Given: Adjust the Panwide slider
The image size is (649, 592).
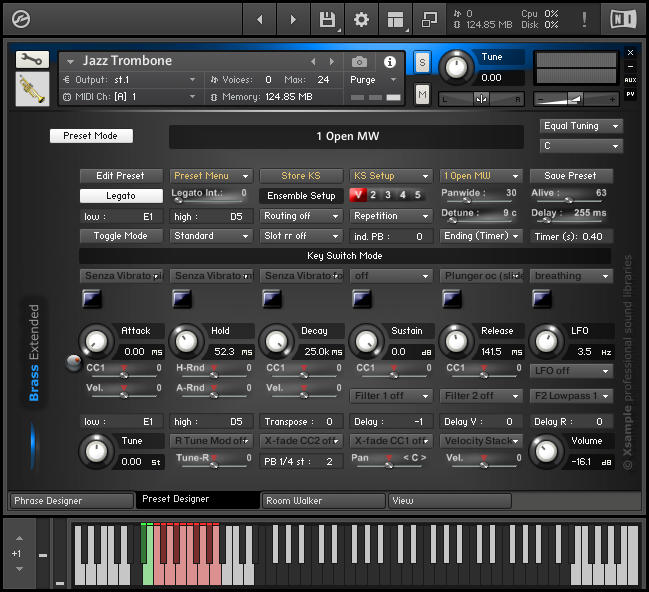Looking at the screenshot, I should [478, 200].
